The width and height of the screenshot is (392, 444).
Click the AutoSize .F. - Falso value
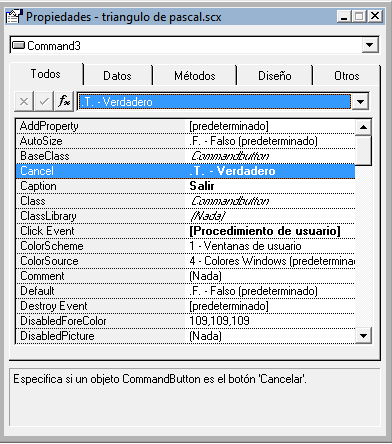pos(253,141)
